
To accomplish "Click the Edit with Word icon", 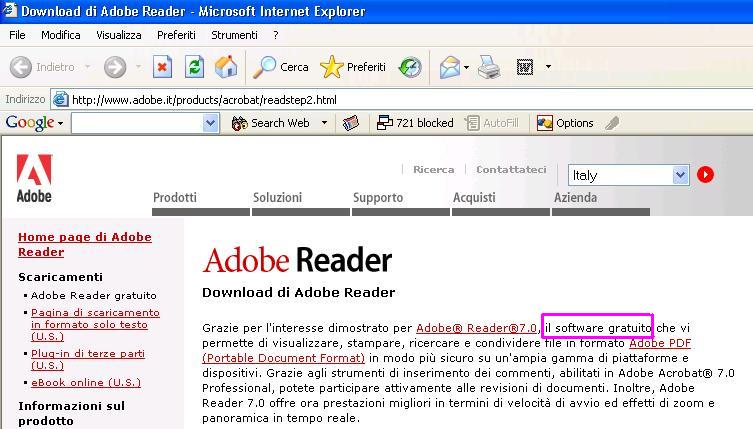I will coord(525,67).
